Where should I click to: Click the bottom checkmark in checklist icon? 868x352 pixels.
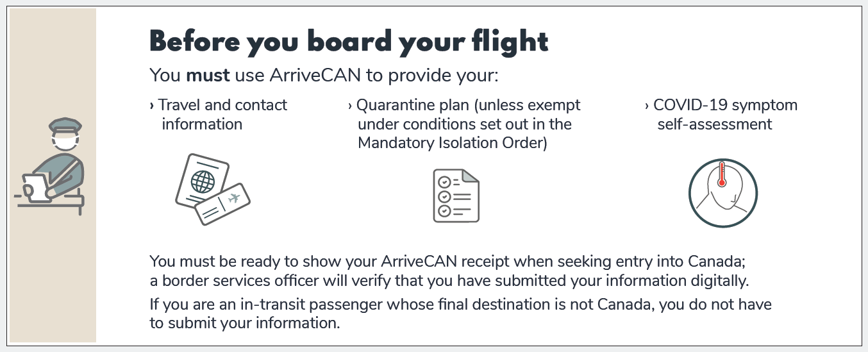[444, 210]
